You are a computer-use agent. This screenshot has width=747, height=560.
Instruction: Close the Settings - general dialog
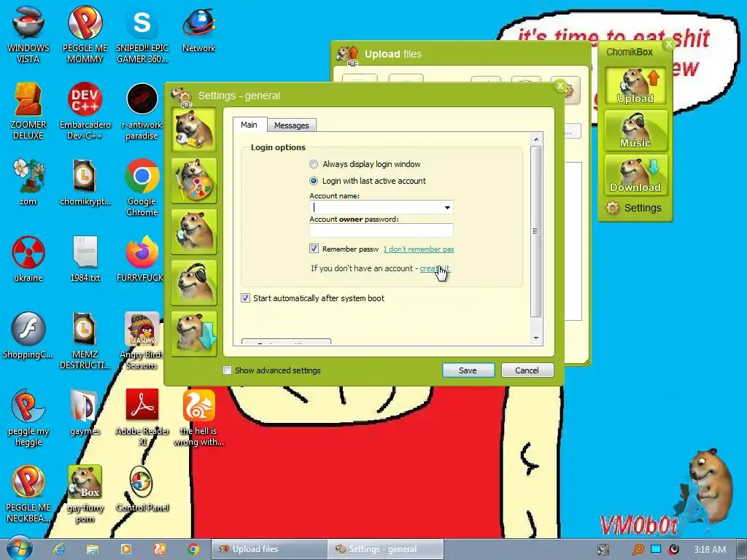pyautogui.click(x=560, y=86)
